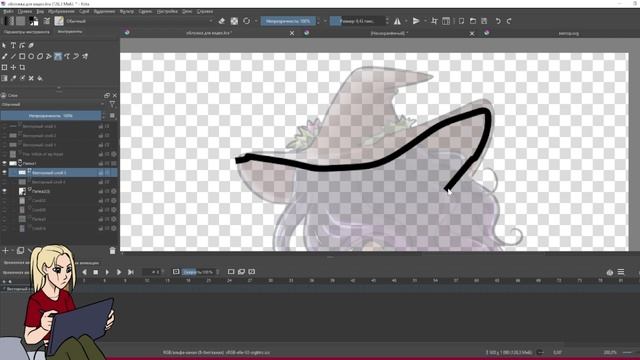Delete the layer with trash icon
This screenshot has width=640, height=360.
coord(112,251)
